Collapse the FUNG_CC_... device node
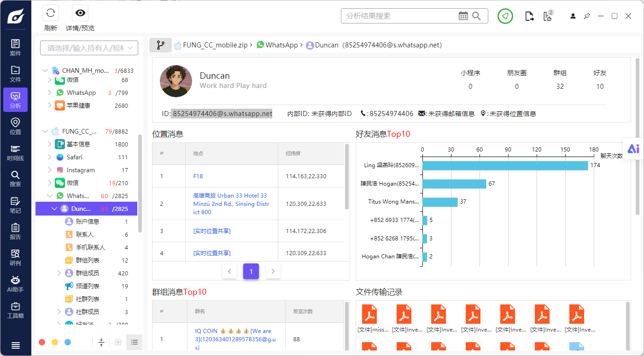 (x=45, y=131)
